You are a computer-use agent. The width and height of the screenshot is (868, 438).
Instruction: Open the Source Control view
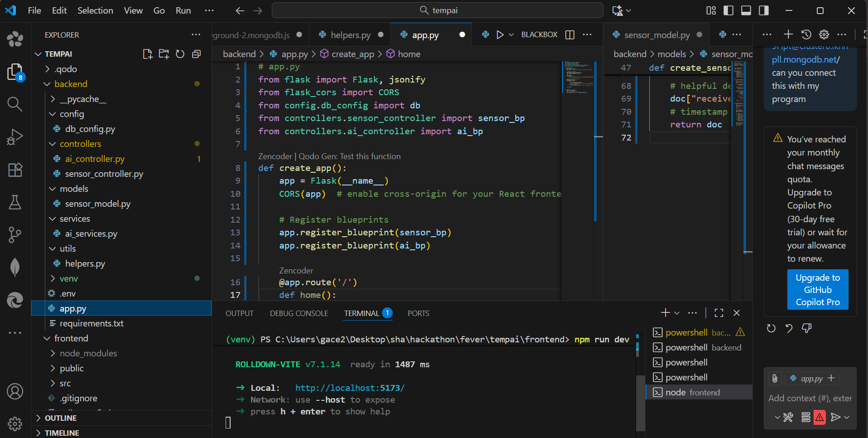click(x=15, y=234)
